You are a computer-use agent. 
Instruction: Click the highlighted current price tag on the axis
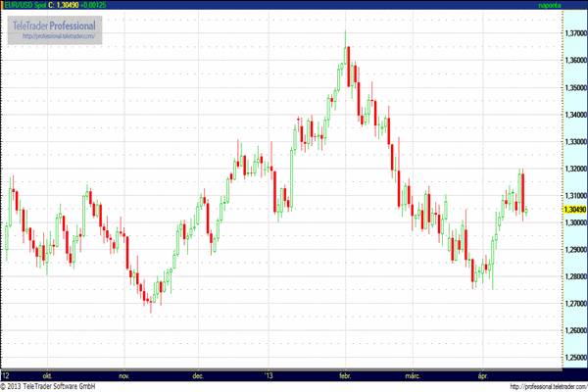(548, 209)
